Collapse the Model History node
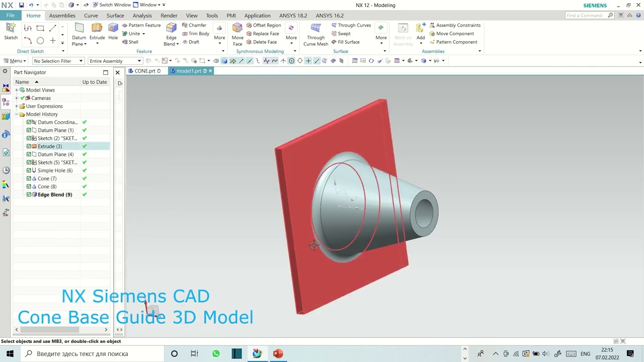 [17, 114]
